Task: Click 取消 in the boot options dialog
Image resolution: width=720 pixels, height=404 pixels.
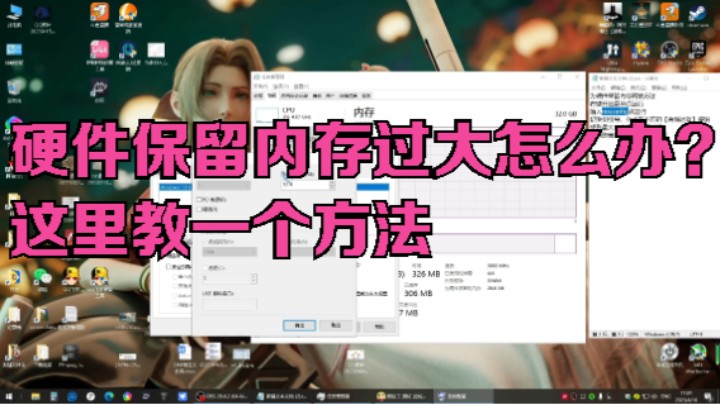Action: tap(336, 325)
